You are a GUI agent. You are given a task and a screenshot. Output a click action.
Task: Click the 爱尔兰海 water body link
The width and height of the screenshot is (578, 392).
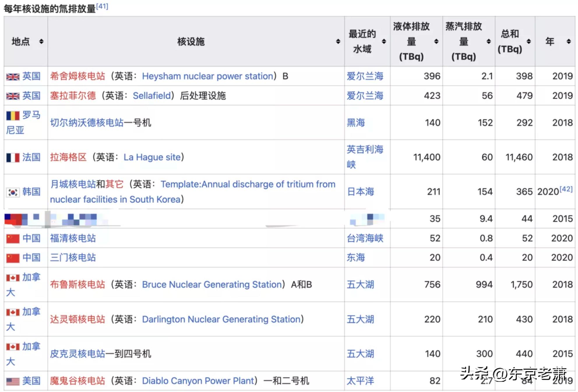[364, 76]
